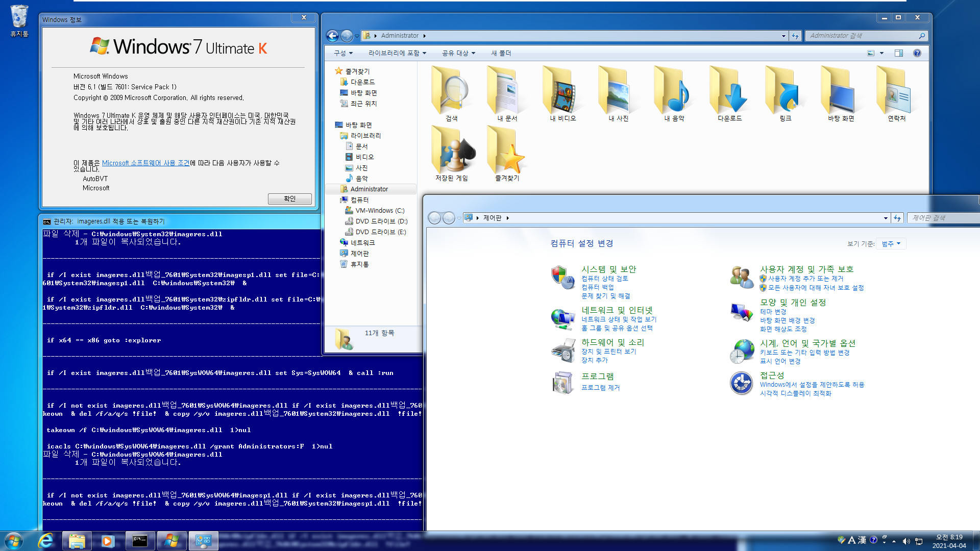Click 새 폴더 in the Explorer toolbar

(501, 53)
